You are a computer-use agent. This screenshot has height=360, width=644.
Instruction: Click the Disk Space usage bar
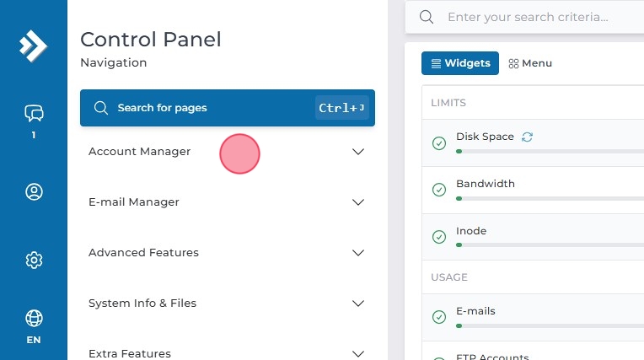(548, 152)
